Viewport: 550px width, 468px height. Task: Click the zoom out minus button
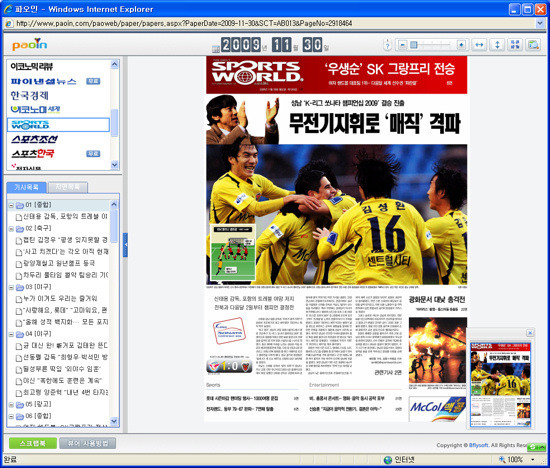(x=403, y=45)
